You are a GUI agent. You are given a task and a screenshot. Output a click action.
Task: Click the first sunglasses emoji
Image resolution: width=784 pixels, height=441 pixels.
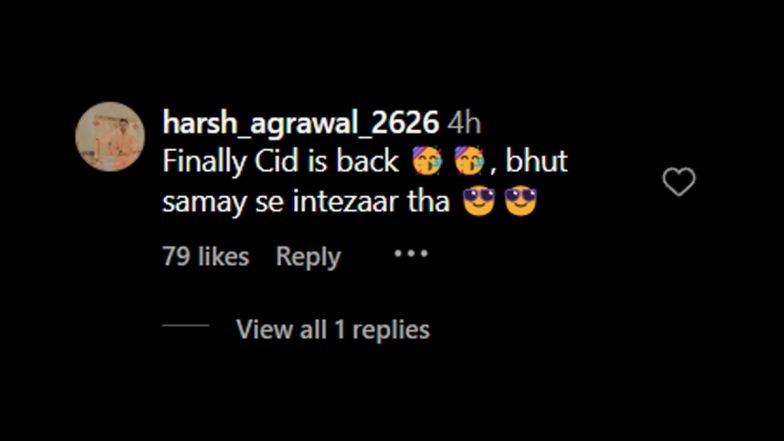pos(478,201)
